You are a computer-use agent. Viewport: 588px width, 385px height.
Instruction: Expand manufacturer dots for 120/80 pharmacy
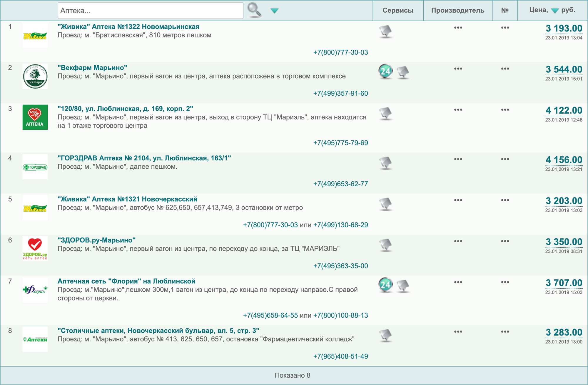click(x=458, y=109)
